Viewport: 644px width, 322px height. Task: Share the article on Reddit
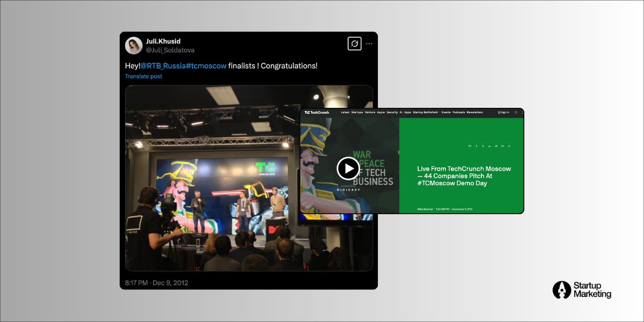(496, 146)
